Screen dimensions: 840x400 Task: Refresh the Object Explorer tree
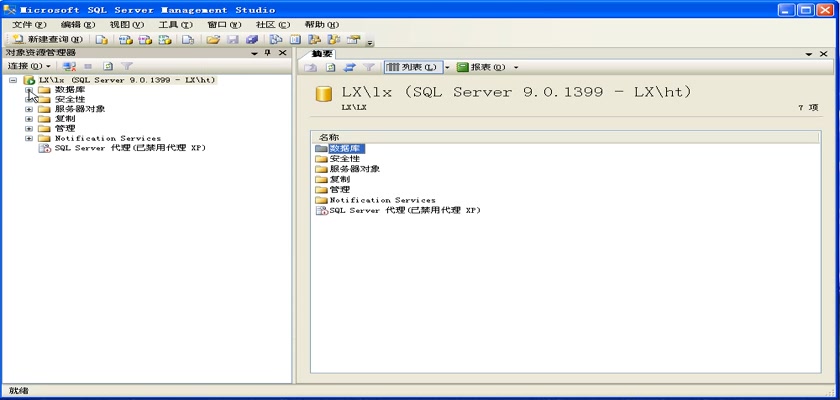pos(108,66)
